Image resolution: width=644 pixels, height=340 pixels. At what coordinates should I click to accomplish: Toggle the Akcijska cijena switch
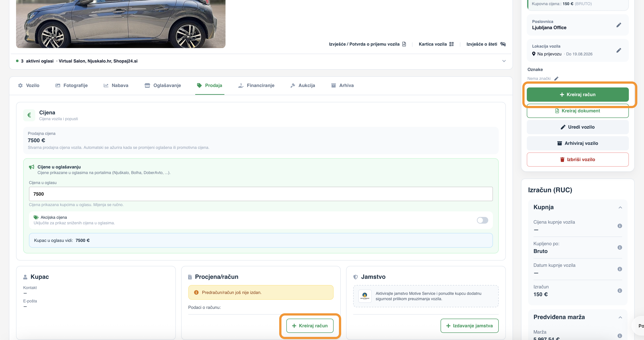[x=482, y=220]
